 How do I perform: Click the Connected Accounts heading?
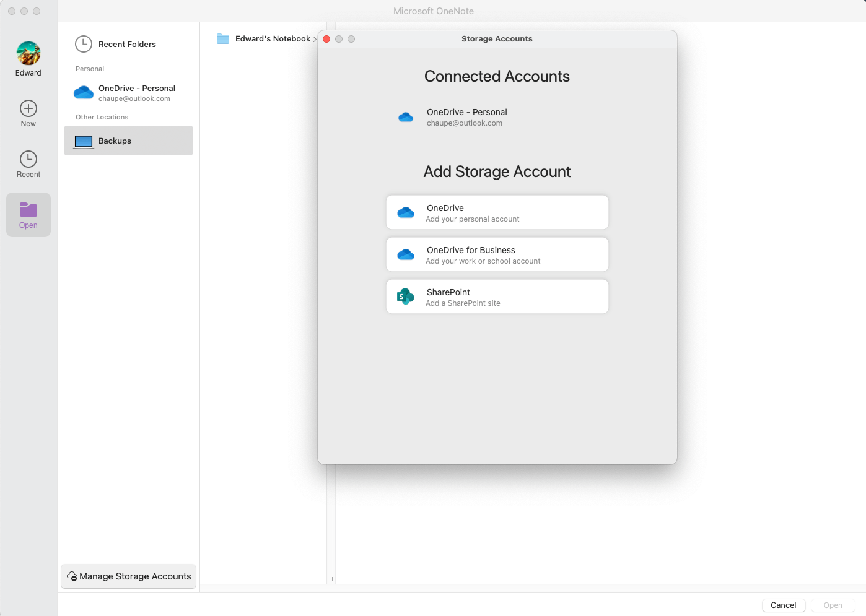pyautogui.click(x=497, y=76)
